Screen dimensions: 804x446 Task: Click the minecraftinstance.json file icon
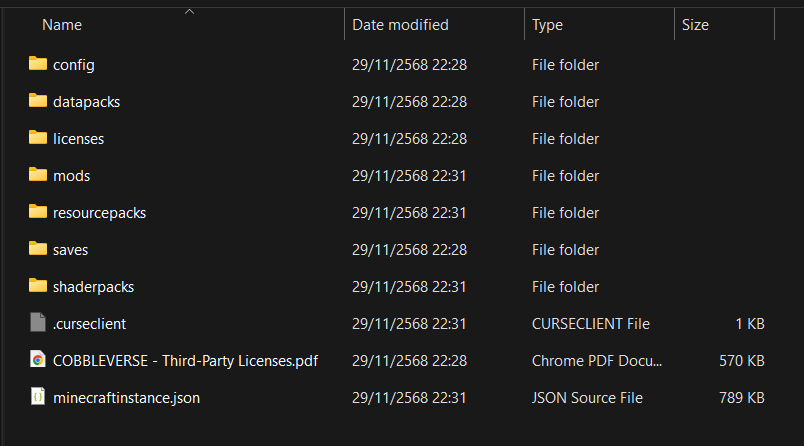pyautogui.click(x=38, y=397)
